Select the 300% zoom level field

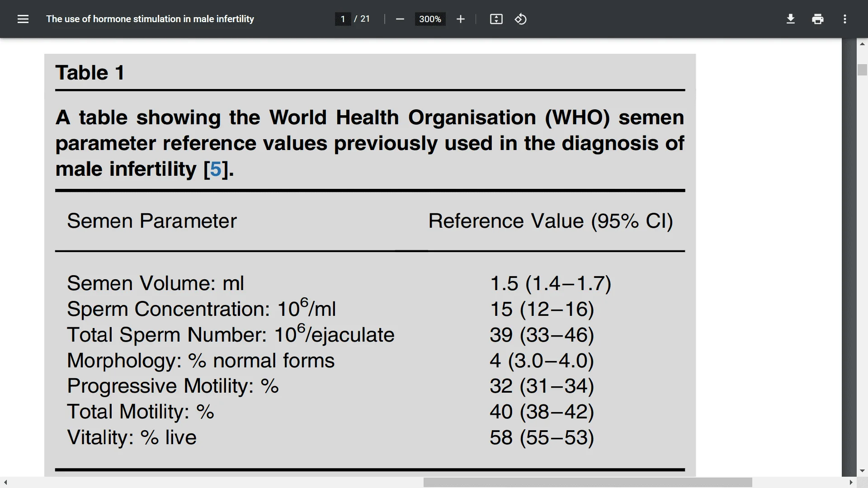point(430,19)
